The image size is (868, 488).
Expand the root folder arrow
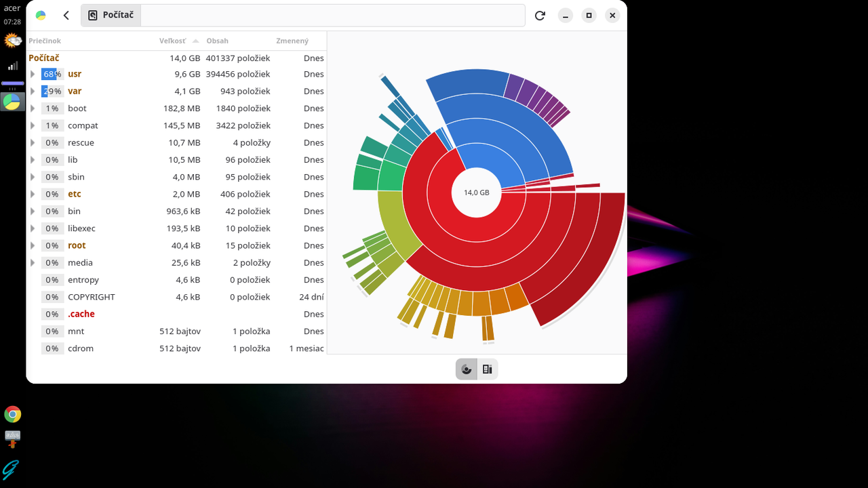click(x=33, y=245)
